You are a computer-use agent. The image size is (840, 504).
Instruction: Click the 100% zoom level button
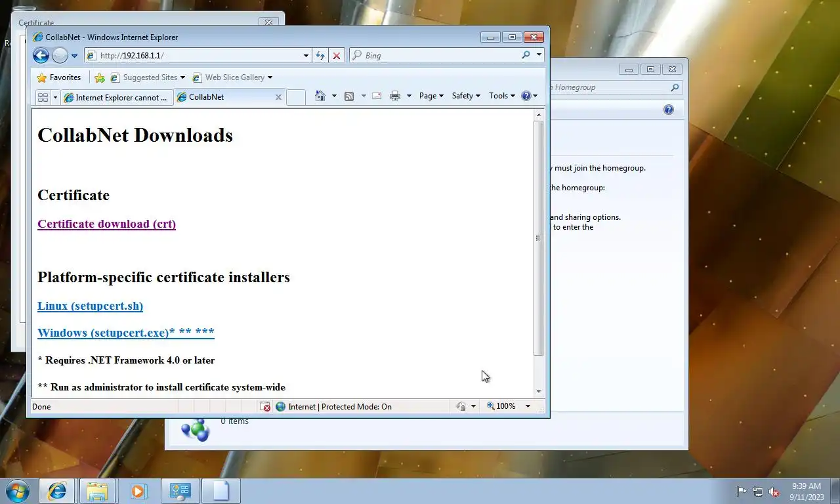pyautogui.click(x=501, y=407)
